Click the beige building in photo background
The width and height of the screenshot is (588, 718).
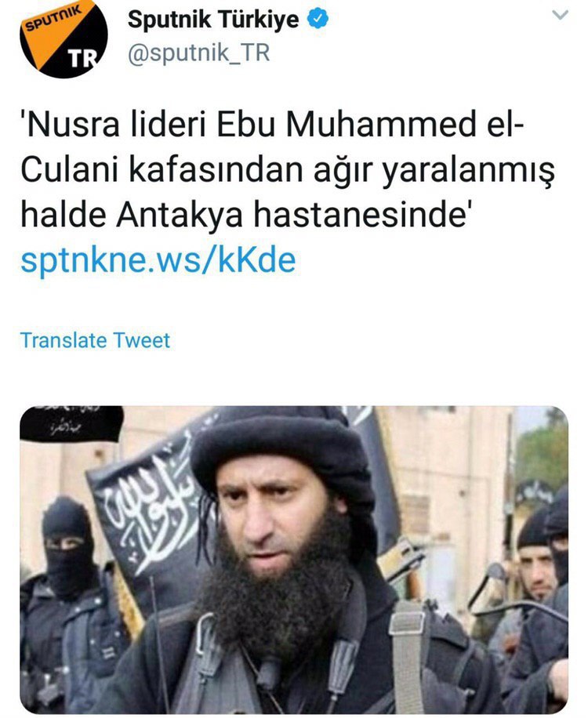pyautogui.click(x=448, y=480)
